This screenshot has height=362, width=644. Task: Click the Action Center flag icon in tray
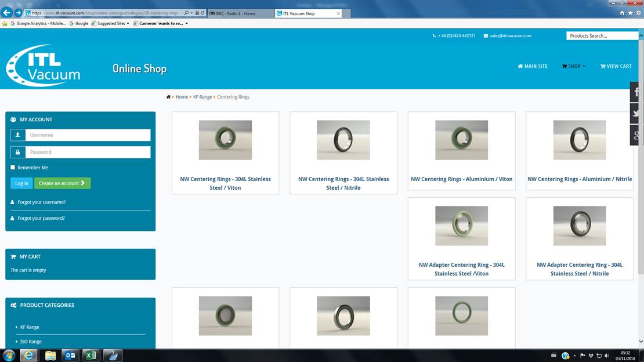click(x=583, y=356)
